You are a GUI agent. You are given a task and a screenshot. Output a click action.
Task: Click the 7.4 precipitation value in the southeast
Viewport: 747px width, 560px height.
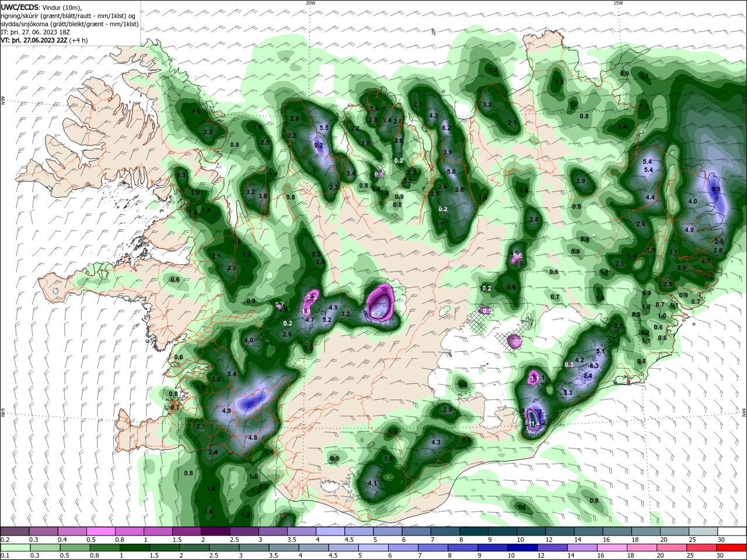tap(588, 376)
